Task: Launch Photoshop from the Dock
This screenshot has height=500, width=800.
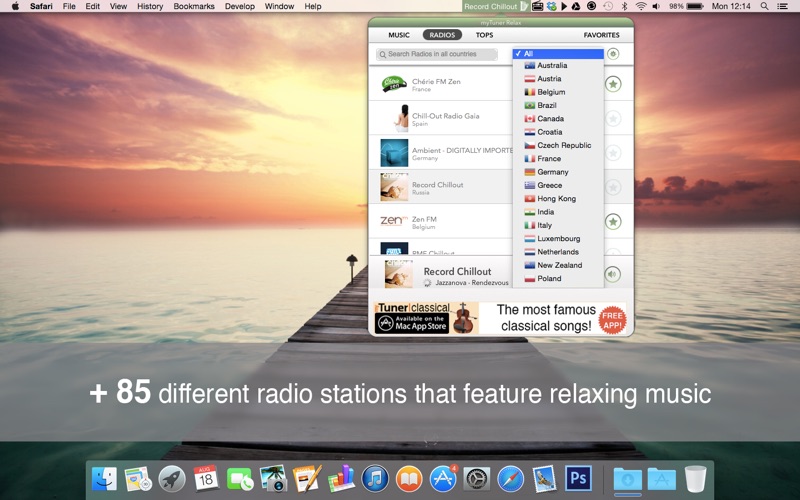Action: pos(578,478)
